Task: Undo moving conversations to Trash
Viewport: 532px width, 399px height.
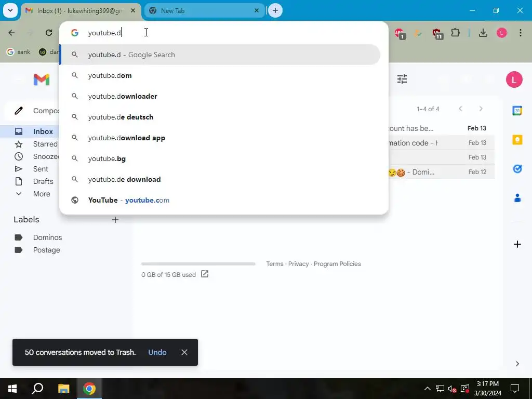Action: tap(157, 352)
